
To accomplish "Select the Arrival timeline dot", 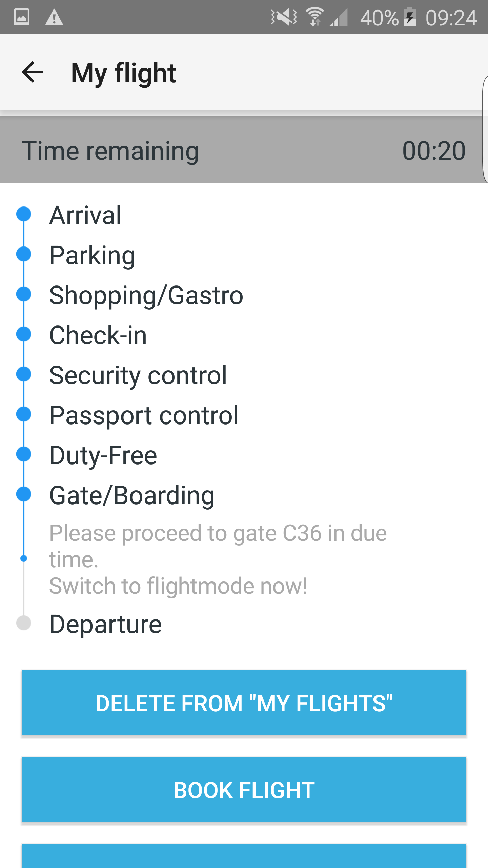I will pyautogui.click(x=24, y=214).
